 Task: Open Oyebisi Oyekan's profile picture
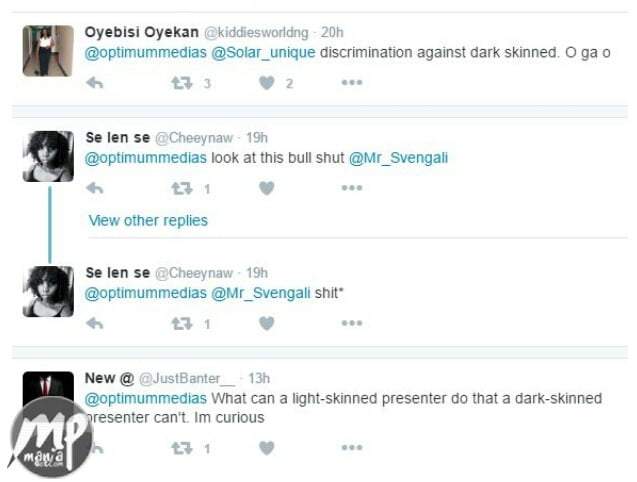pyautogui.click(x=48, y=51)
